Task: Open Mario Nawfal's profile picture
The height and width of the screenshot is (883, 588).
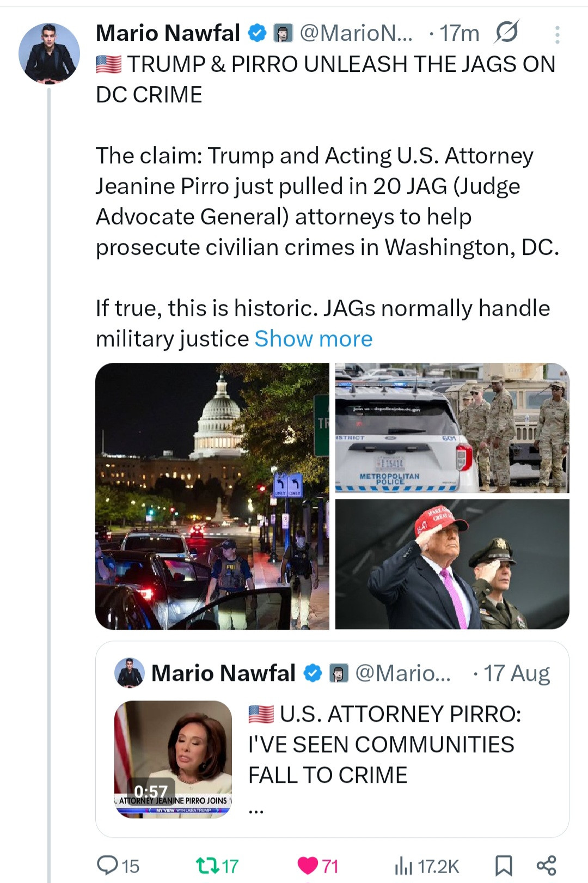Action: pos(49,53)
